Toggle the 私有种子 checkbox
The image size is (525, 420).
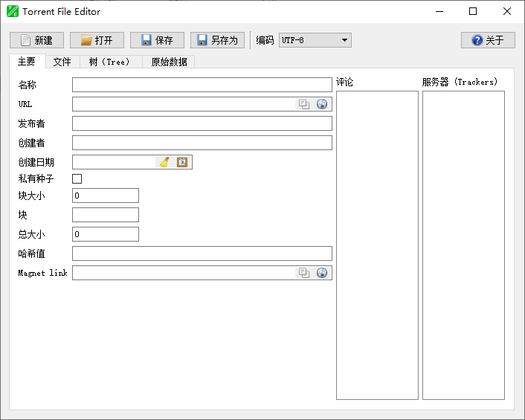click(x=77, y=178)
